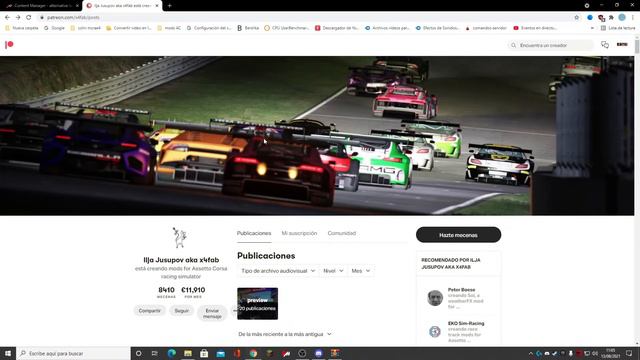Image resolution: width=640 pixels, height=360 pixels.
Task: Click the browser address bar
Action: pyautogui.click(x=306, y=18)
